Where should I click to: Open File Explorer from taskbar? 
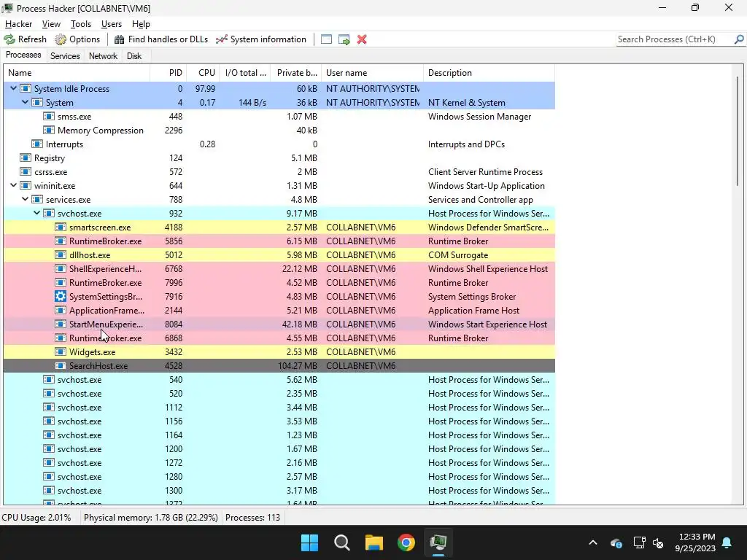tap(374, 542)
